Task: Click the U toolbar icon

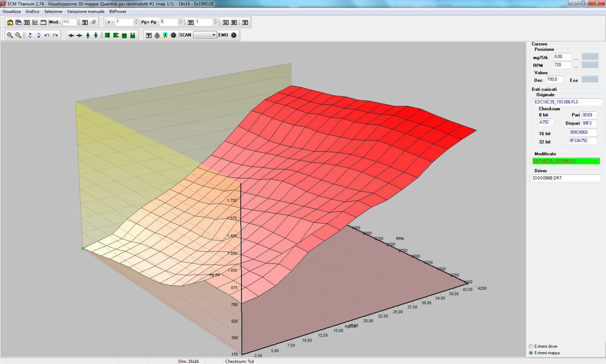Action: (245, 22)
